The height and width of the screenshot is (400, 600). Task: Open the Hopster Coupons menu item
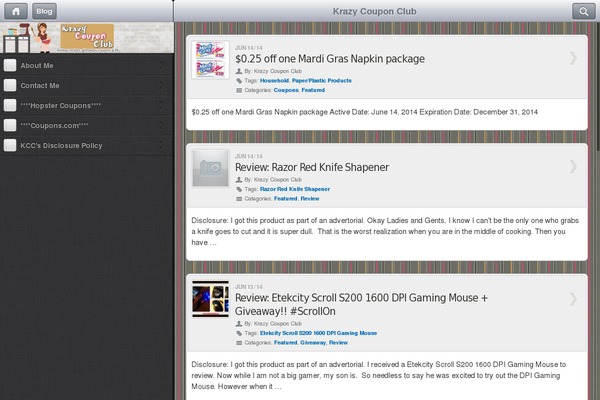point(87,105)
